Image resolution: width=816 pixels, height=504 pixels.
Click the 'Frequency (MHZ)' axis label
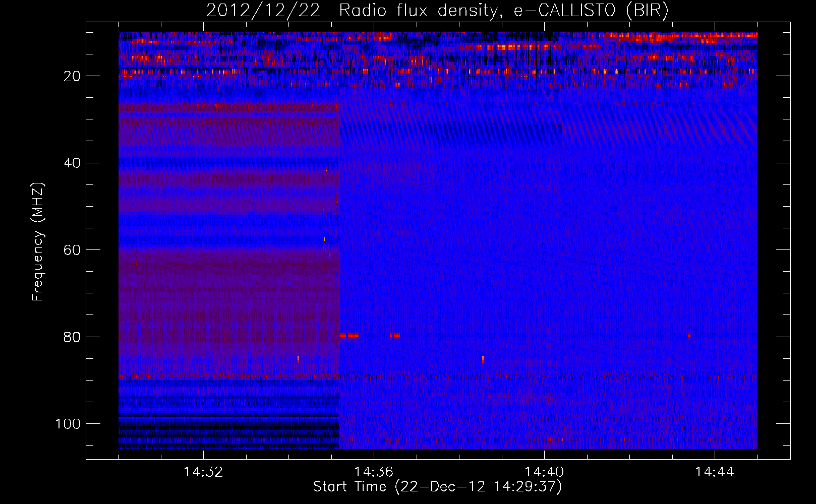tap(38, 241)
